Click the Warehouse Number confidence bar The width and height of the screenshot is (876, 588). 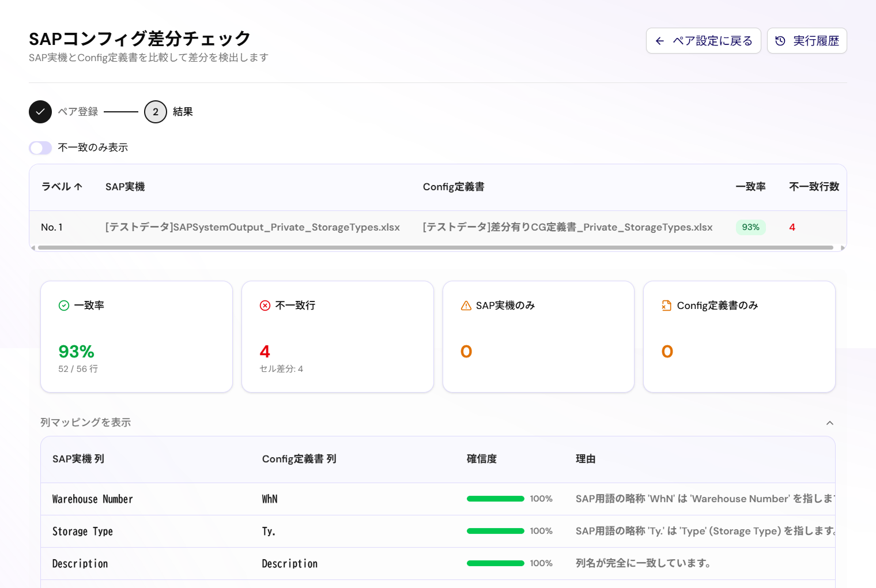pos(496,499)
